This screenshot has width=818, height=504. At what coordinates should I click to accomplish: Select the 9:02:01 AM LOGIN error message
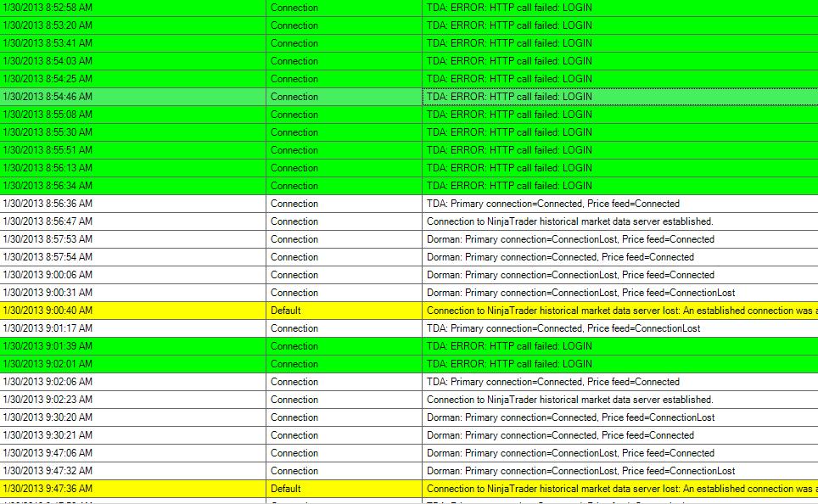point(620,364)
